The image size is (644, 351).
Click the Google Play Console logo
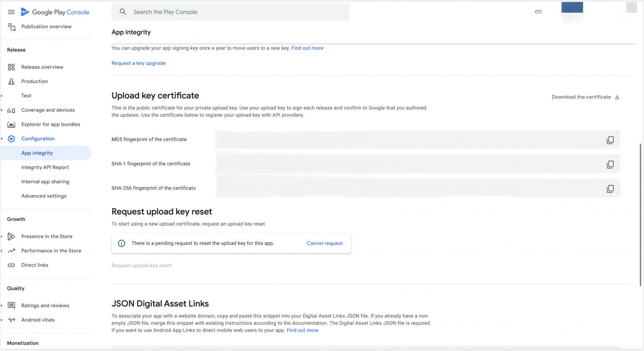(x=55, y=12)
